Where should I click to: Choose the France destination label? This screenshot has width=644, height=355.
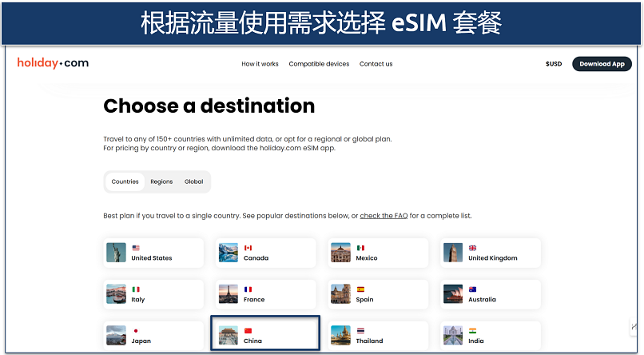point(254,300)
